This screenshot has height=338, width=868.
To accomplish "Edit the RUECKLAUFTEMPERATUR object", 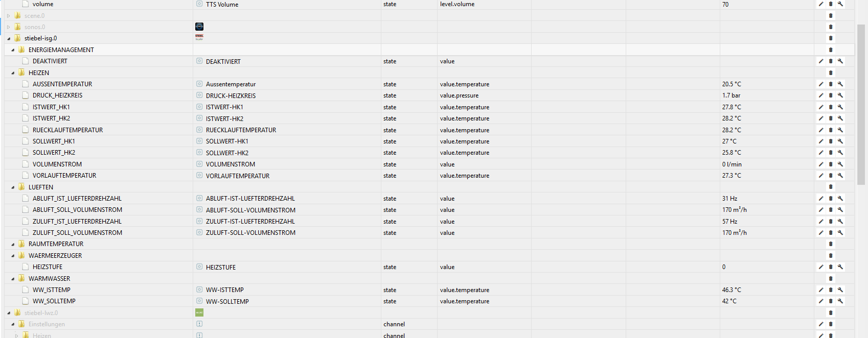I will click(821, 130).
